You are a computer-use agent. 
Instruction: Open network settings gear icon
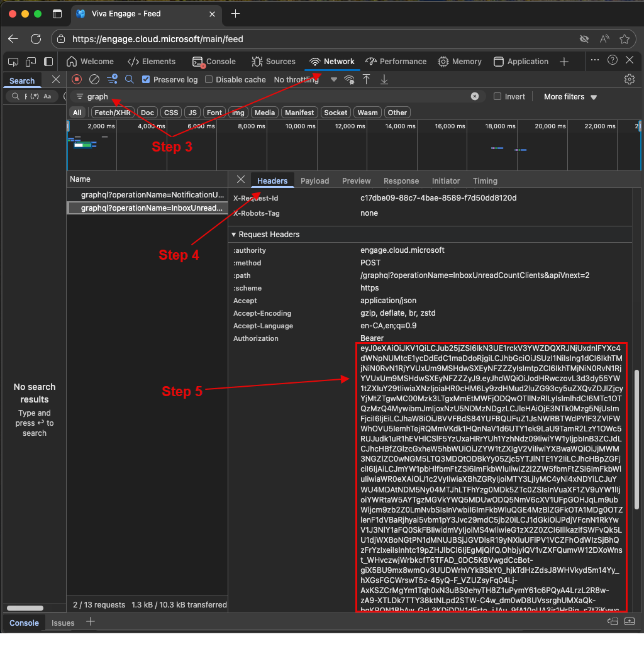pos(629,79)
